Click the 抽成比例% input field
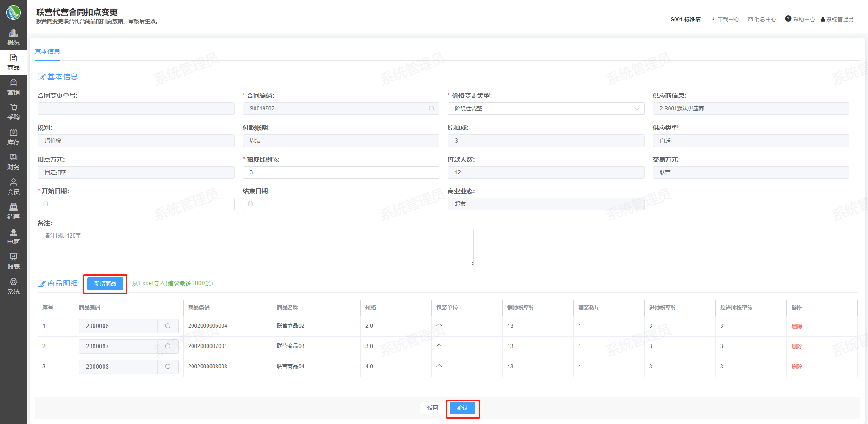The height and width of the screenshot is (424, 868). pos(341,172)
